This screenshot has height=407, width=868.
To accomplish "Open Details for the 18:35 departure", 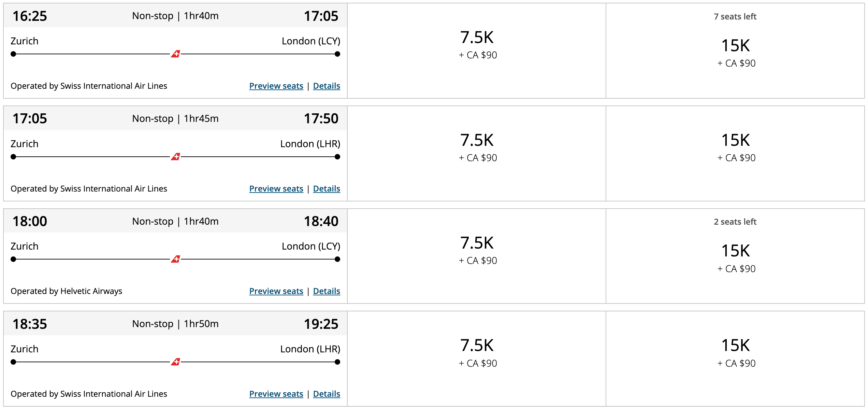I will point(327,394).
